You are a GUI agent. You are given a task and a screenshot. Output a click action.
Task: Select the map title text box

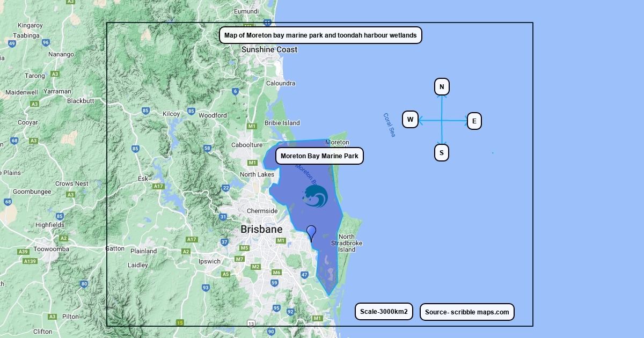[320, 35]
